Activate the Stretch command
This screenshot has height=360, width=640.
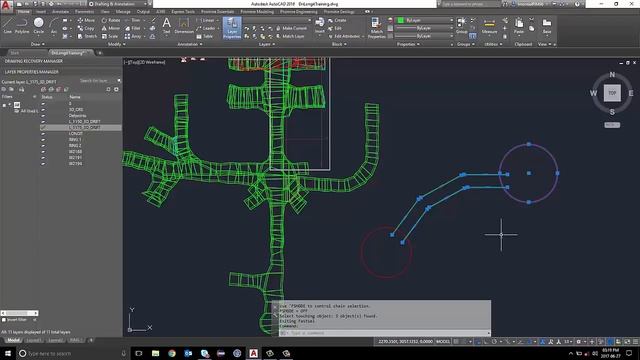point(87,36)
